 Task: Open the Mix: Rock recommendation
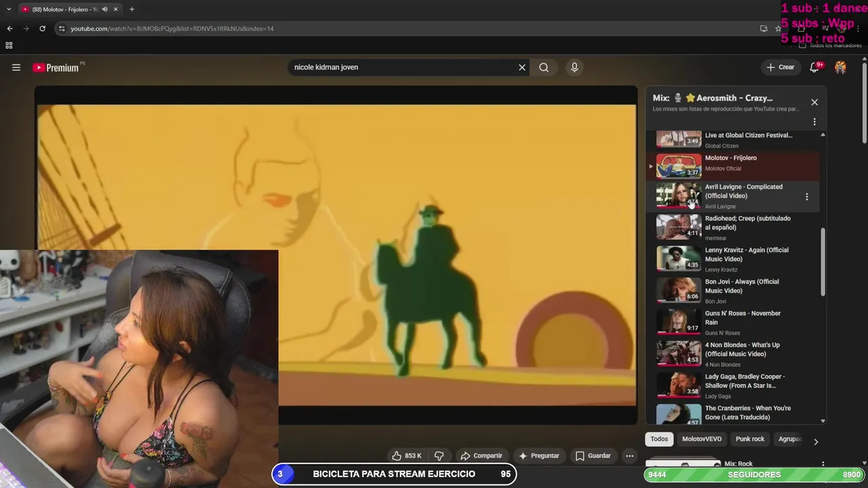(738, 464)
